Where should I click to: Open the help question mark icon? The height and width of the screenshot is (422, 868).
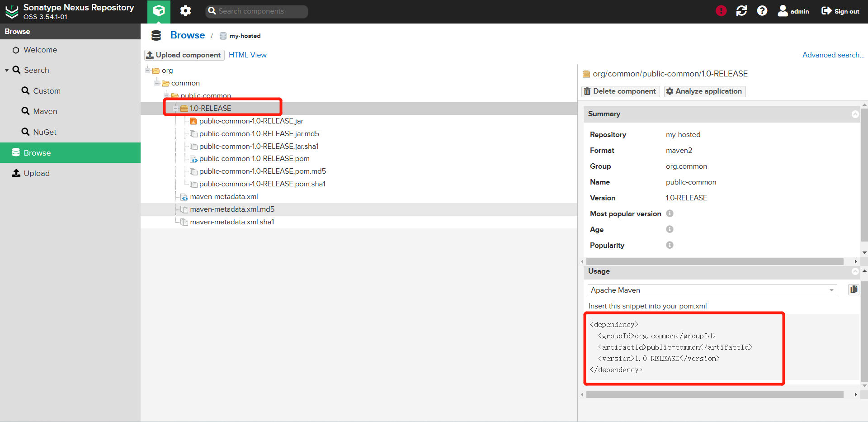(762, 11)
